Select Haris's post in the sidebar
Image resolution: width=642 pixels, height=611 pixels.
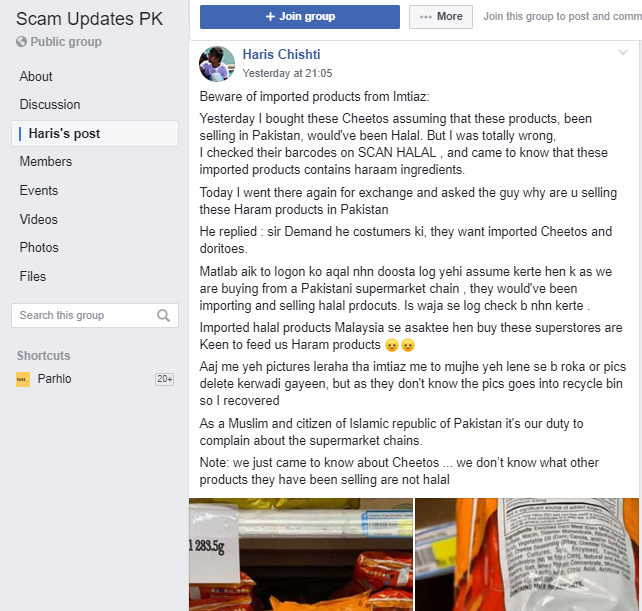pyautogui.click(x=95, y=134)
